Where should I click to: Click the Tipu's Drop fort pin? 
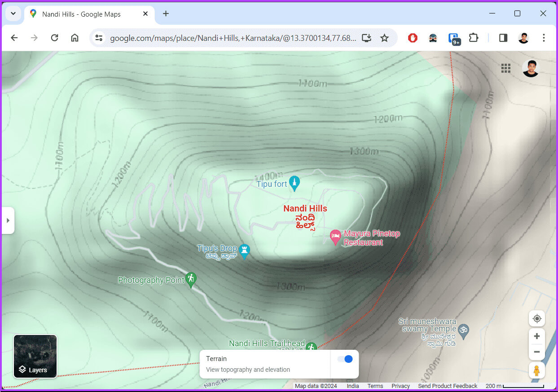[x=244, y=251]
